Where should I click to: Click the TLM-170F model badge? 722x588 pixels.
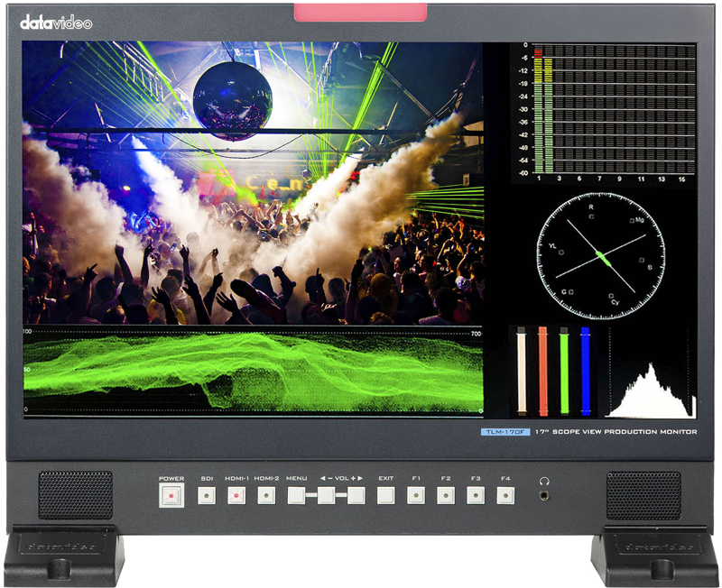click(x=505, y=432)
